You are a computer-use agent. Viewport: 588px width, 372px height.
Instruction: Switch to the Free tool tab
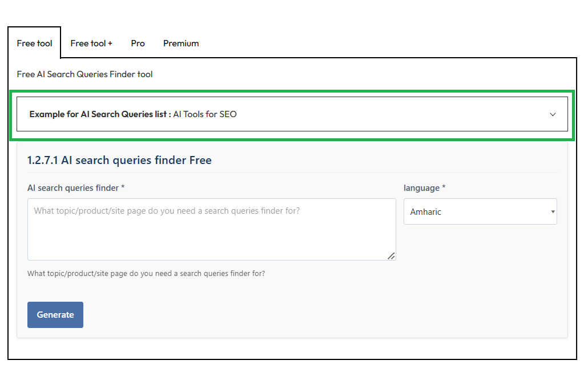tap(34, 43)
